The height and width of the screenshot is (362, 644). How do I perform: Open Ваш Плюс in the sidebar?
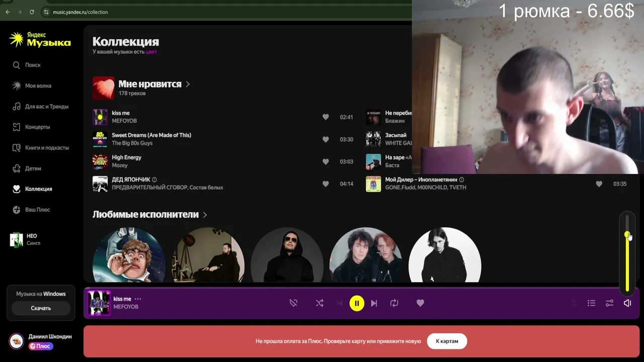[38, 209]
